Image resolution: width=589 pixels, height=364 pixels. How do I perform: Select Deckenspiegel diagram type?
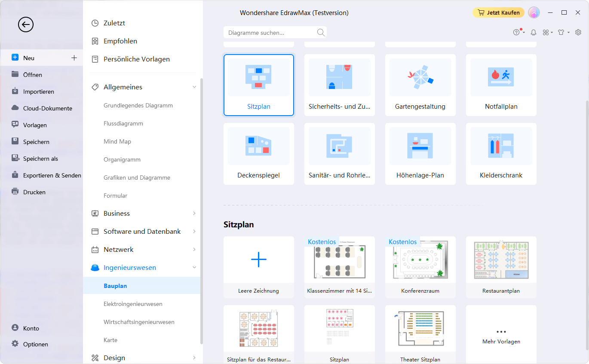click(x=259, y=154)
